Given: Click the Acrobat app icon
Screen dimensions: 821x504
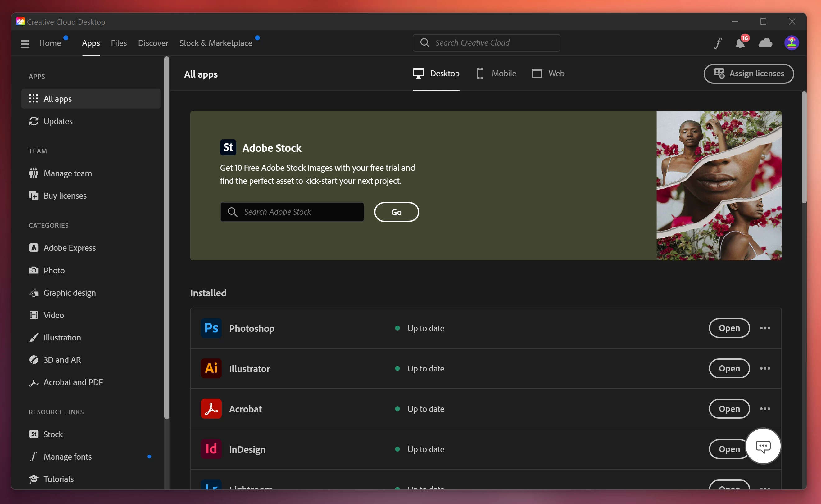Looking at the screenshot, I should point(211,409).
